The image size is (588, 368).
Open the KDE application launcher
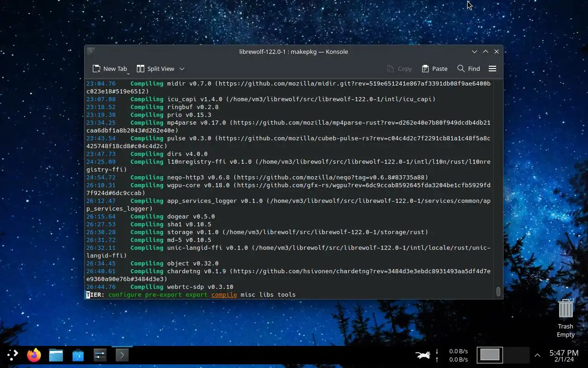coord(12,355)
